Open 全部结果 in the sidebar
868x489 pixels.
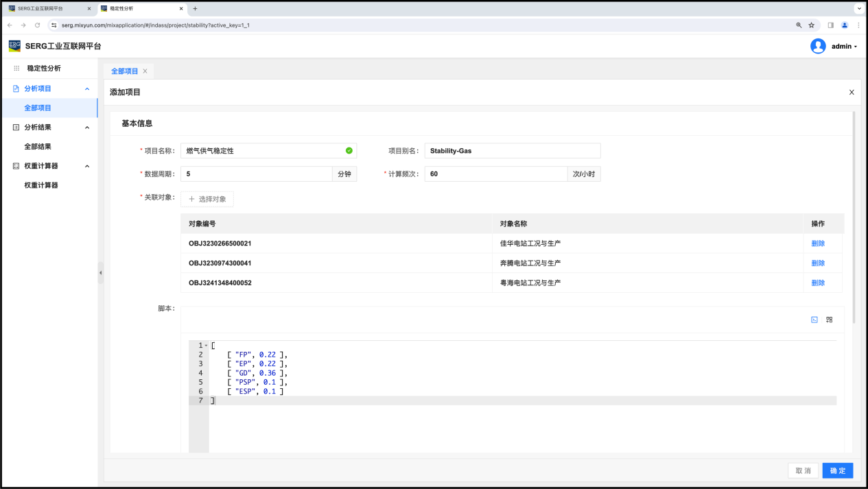point(38,147)
